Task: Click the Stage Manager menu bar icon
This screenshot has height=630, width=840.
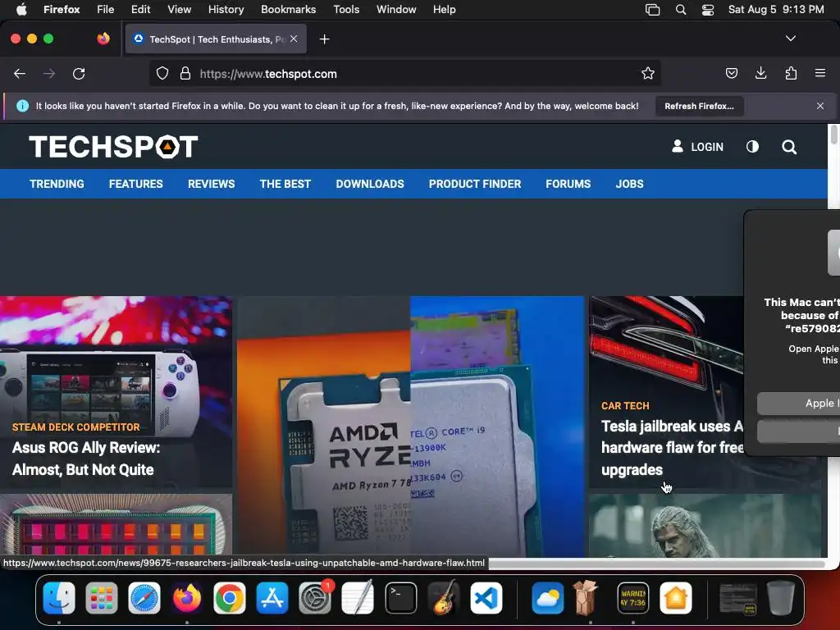Action: [652, 10]
